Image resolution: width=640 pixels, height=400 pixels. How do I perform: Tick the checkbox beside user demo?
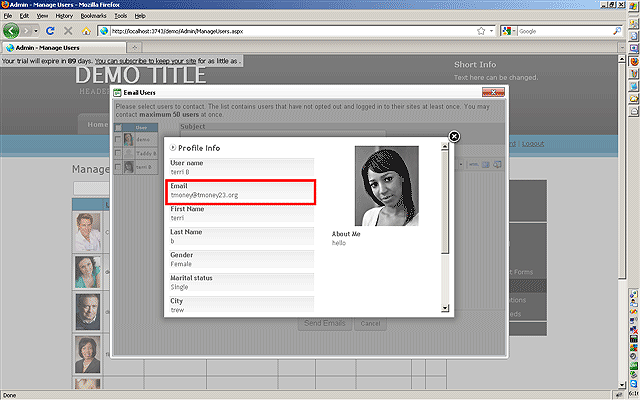[x=119, y=140]
